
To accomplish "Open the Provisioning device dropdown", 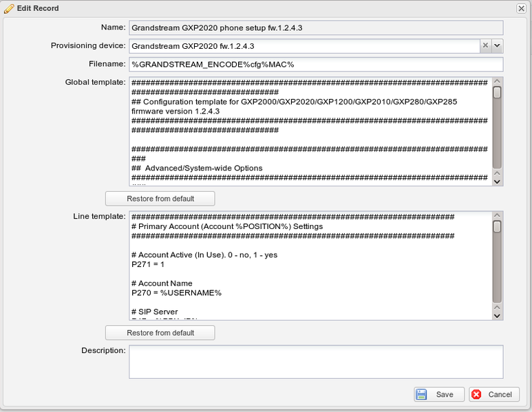I will pyautogui.click(x=497, y=45).
